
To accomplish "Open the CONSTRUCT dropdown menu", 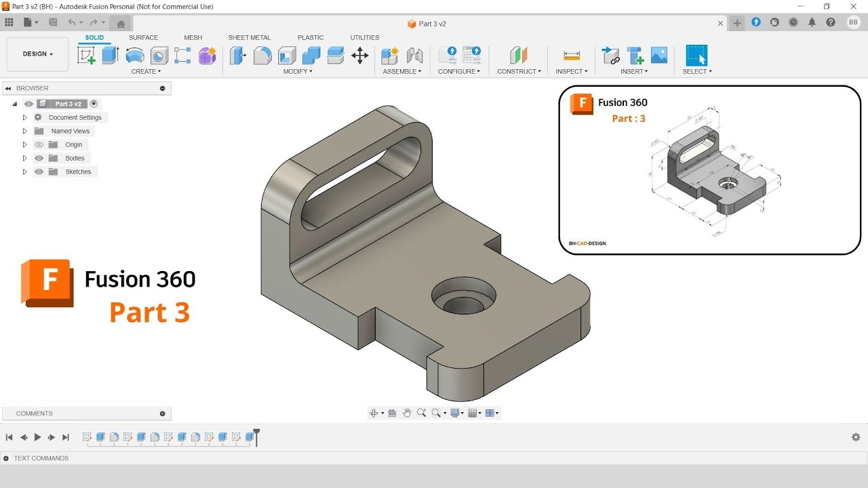I will point(519,71).
